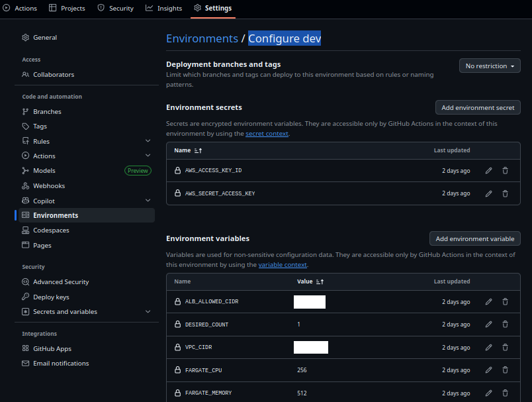Click the Add environment secret button
The image size is (532, 402).
[x=478, y=107]
